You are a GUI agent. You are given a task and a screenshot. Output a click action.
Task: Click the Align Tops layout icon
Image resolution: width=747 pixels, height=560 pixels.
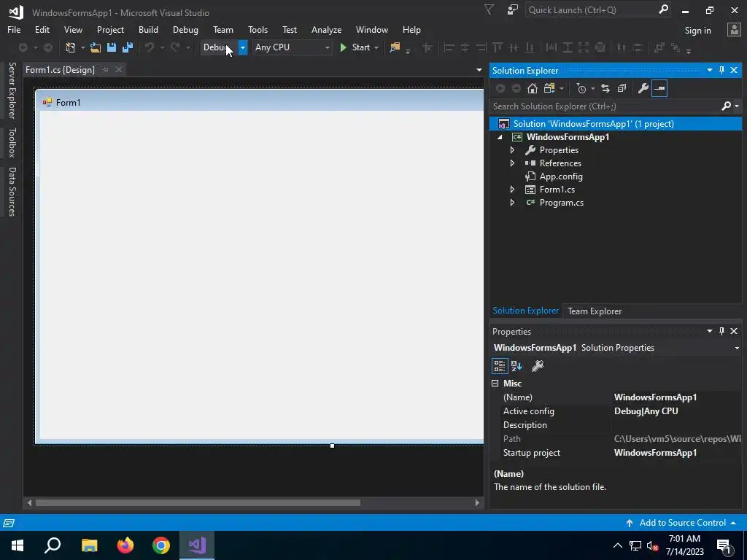tap(498, 47)
